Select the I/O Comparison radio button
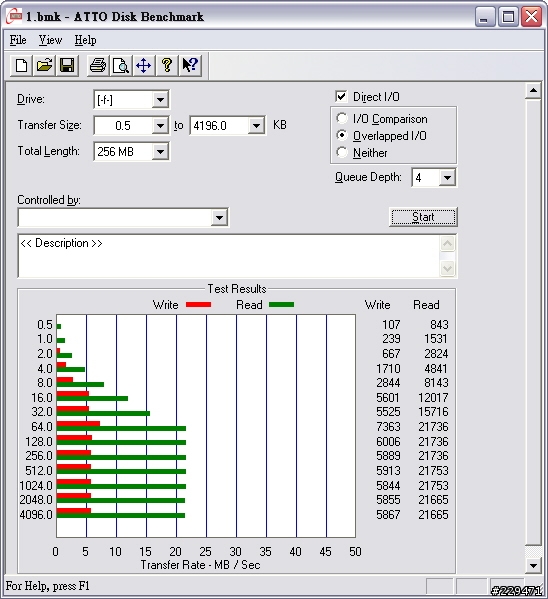548x599 pixels. [x=342, y=118]
